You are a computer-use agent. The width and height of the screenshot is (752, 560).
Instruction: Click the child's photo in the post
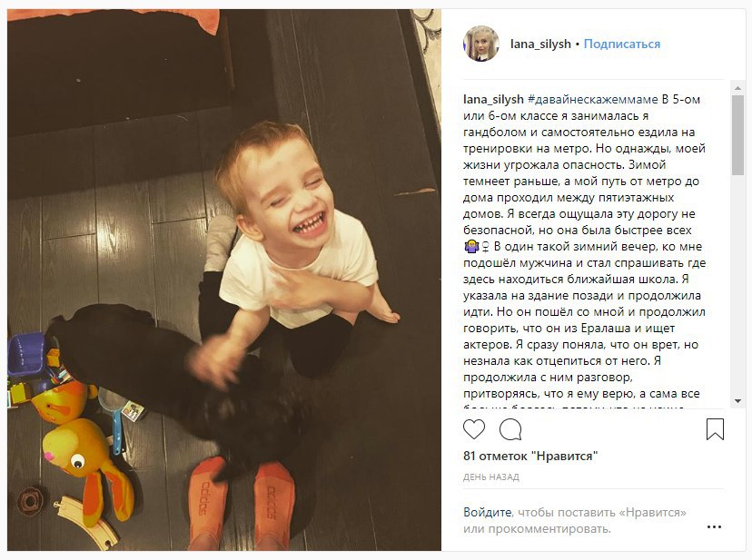(x=224, y=280)
